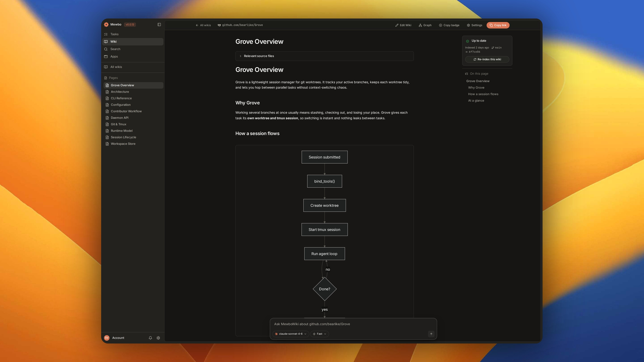Click Copy badge button
The width and height of the screenshot is (644, 362).
[449, 25]
